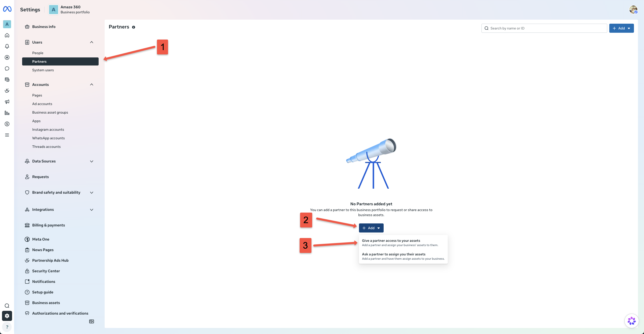Select Give a partner access to your assets

coord(403,243)
